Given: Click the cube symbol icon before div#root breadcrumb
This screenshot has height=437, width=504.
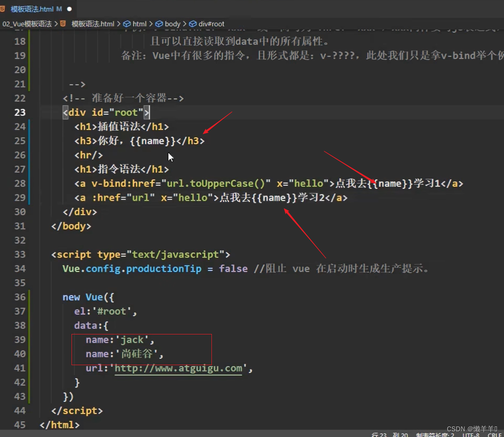Looking at the screenshot, I should (193, 24).
